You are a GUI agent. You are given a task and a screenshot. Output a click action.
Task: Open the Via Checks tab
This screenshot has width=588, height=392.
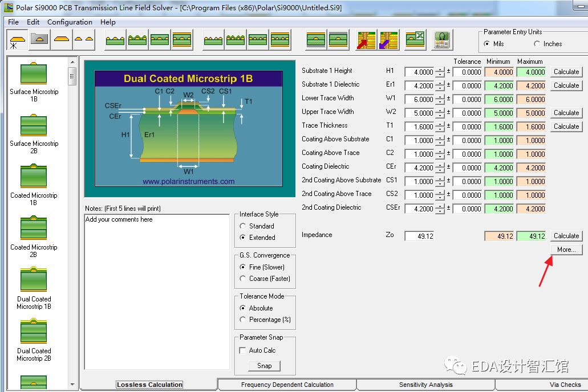click(x=542, y=385)
